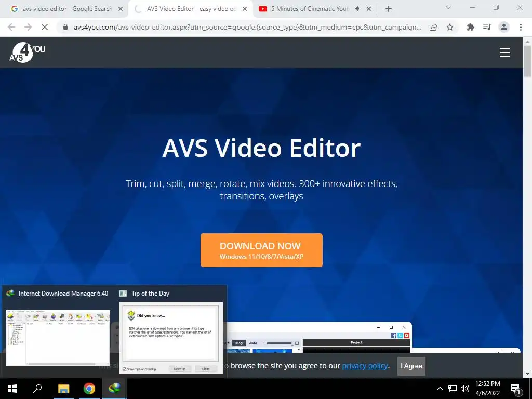
Task: Select the AVS Video Editor tab
Action: point(190,9)
